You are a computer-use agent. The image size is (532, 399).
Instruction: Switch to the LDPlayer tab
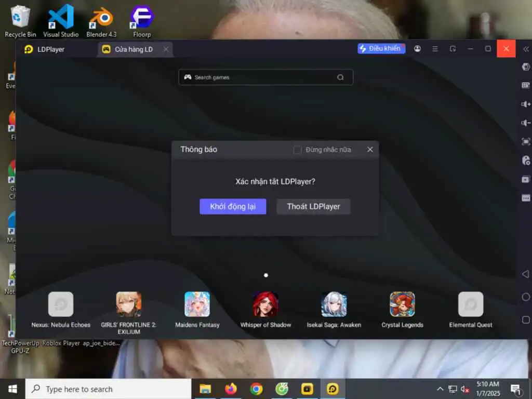tap(44, 49)
